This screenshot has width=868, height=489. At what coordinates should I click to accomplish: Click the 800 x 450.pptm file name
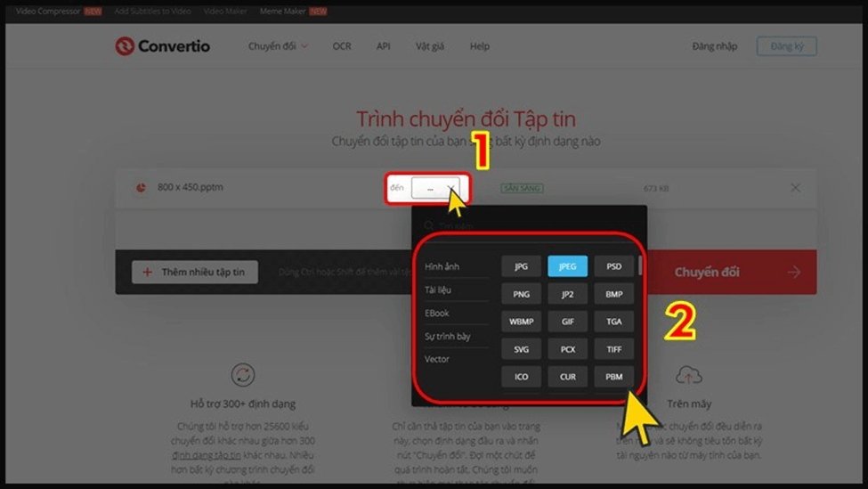pos(190,187)
